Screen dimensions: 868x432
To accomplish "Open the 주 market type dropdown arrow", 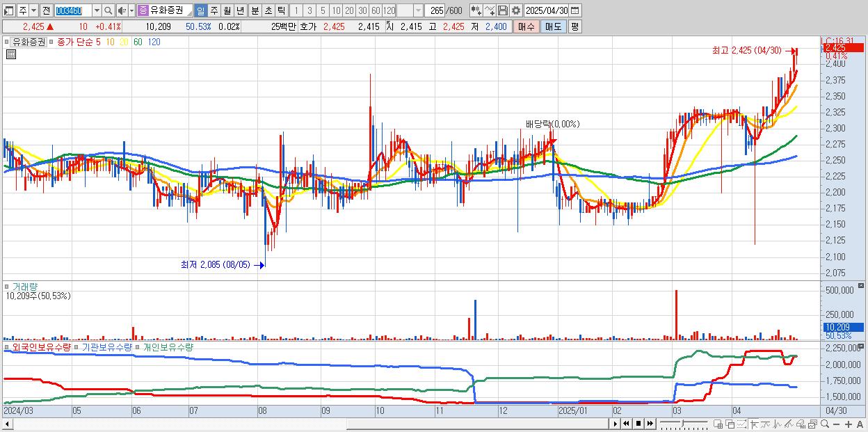I will click(x=34, y=10).
